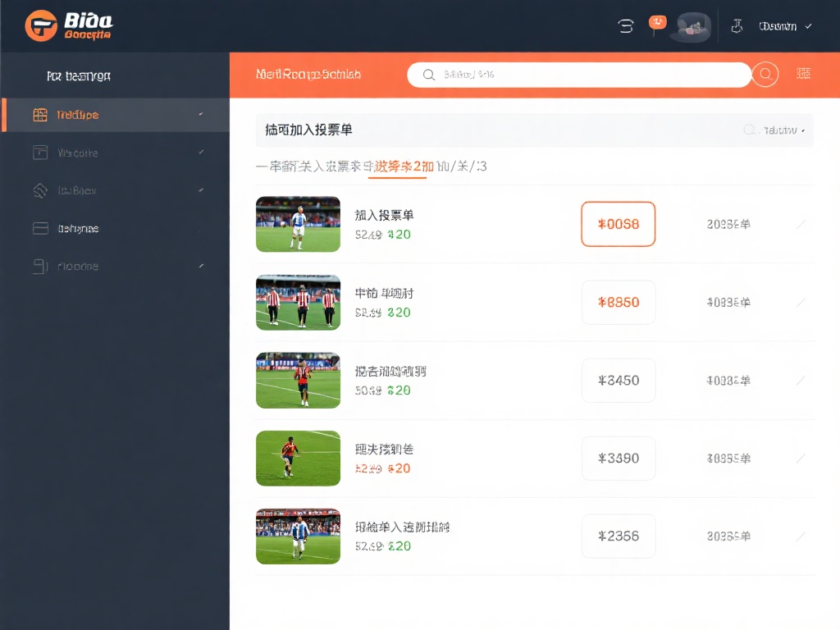Expand the highlighted first sidebar menu chevron
Screen dimensions: 840x630
201,115
